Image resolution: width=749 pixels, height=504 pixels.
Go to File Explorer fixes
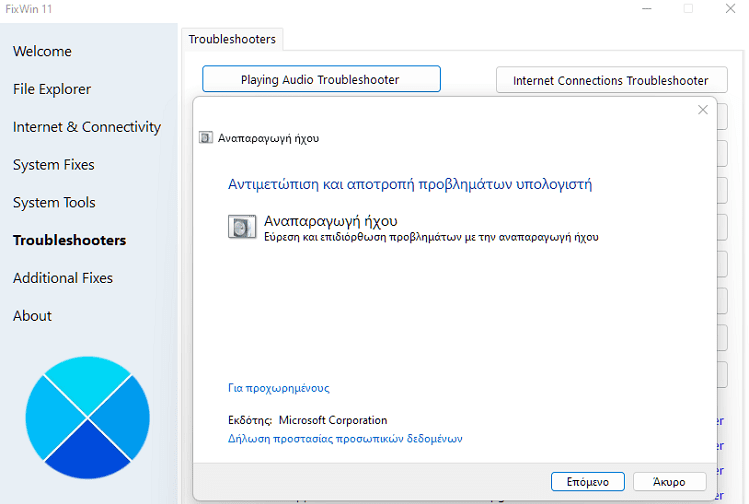(52, 89)
